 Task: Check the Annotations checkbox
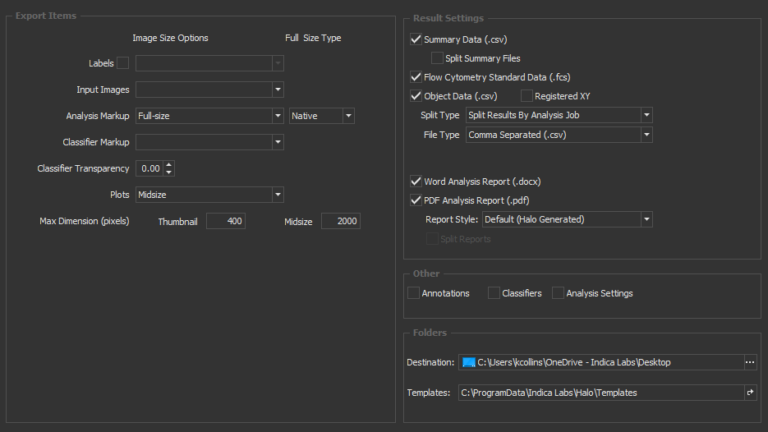click(414, 293)
